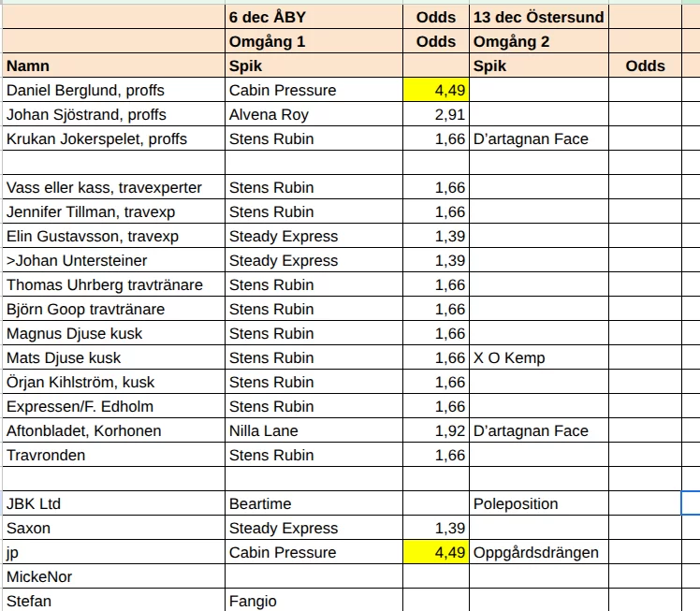Select the "X O Kemp" cell
700x611 pixels.
click(x=509, y=357)
